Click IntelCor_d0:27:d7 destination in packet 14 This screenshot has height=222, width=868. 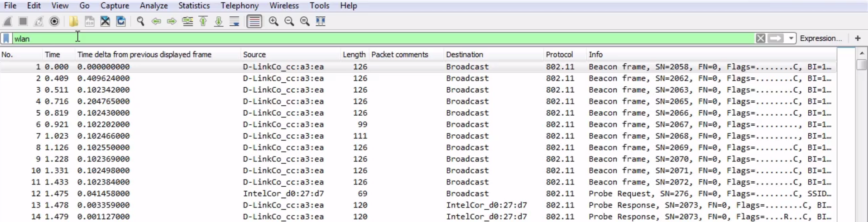tap(486, 217)
